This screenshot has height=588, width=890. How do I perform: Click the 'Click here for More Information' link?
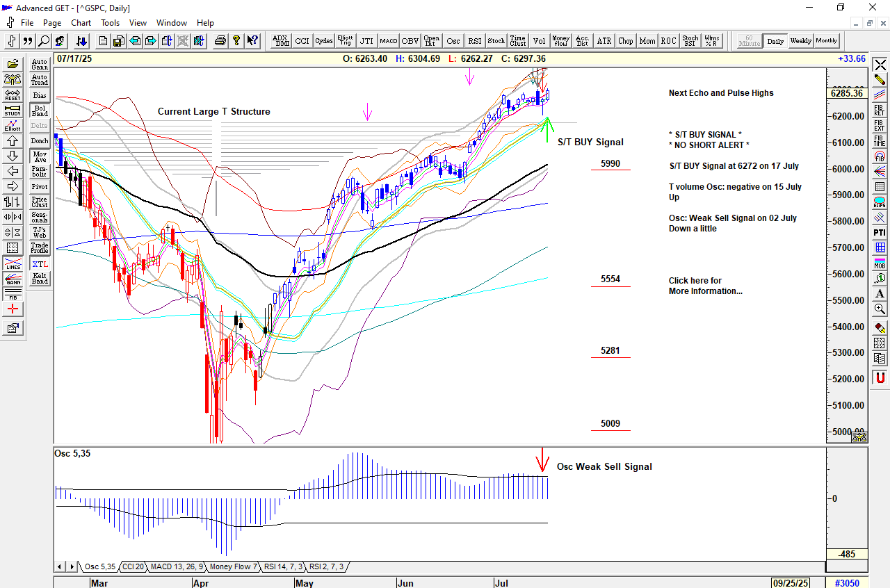pyautogui.click(x=704, y=286)
